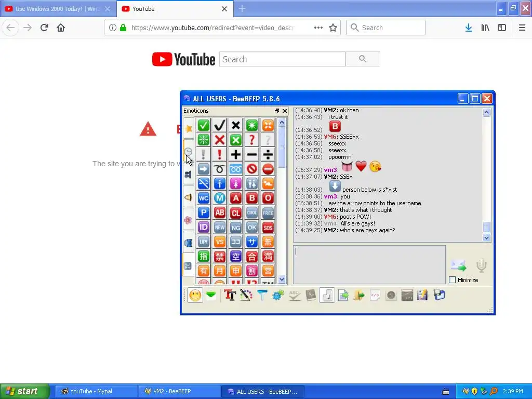Click the microphone voice message icon
Viewport: 532px width, 399px height.
coord(481,266)
